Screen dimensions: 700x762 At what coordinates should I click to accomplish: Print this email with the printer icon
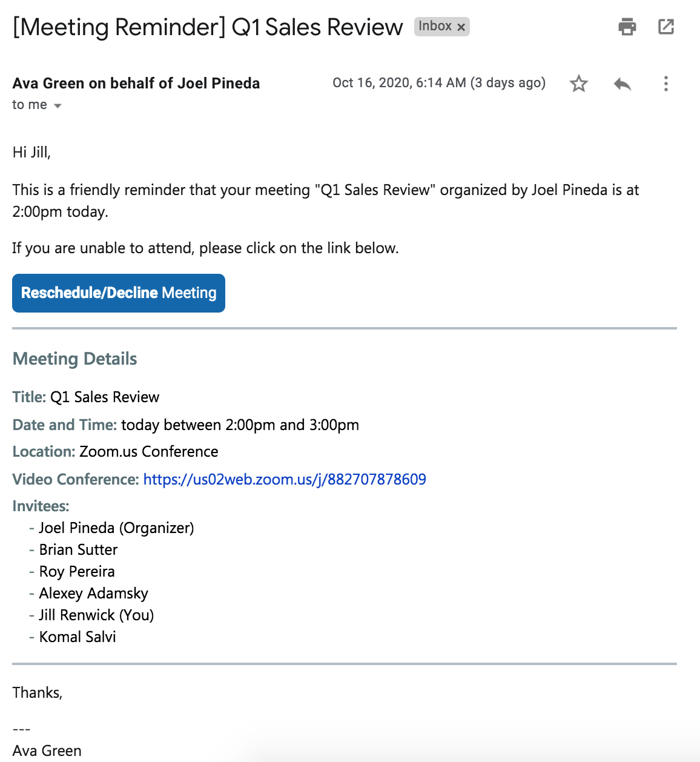click(627, 27)
